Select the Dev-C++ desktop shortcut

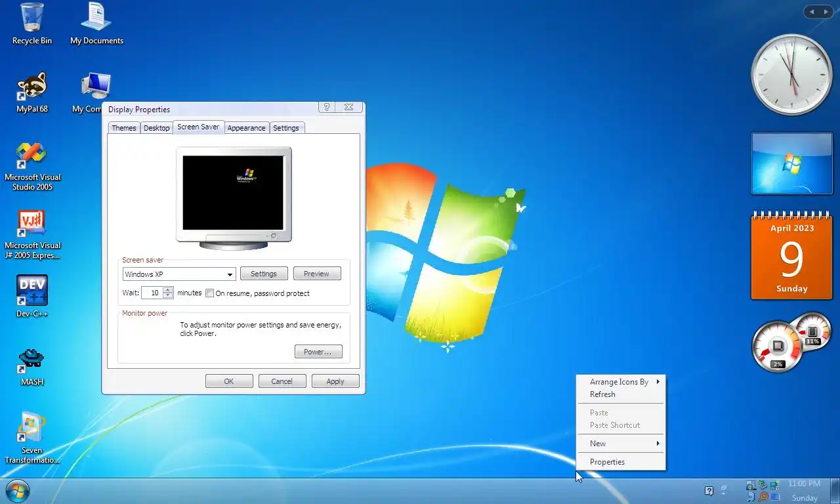pyautogui.click(x=32, y=296)
